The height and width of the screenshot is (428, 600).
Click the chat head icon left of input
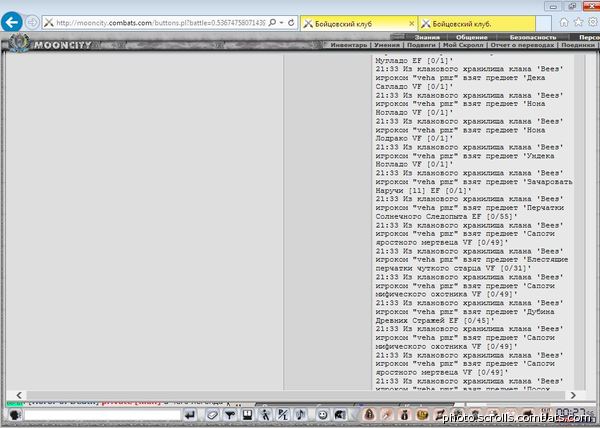pos(15,415)
